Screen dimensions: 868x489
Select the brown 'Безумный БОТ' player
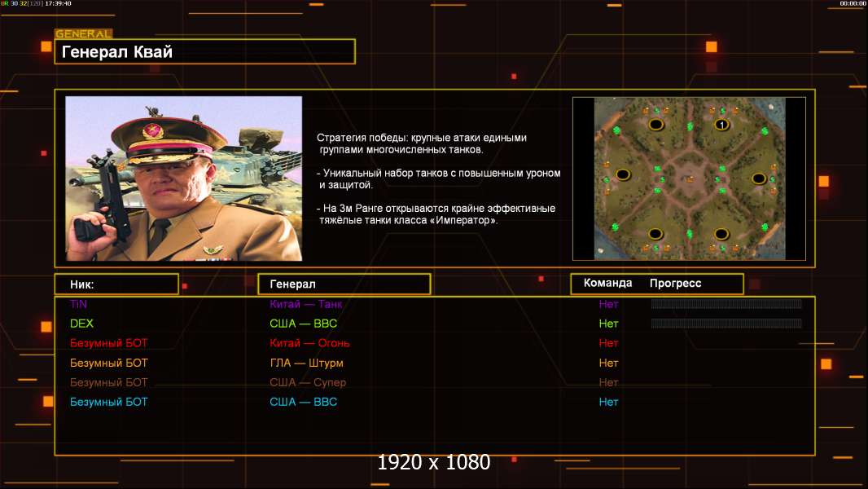point(109,383)
